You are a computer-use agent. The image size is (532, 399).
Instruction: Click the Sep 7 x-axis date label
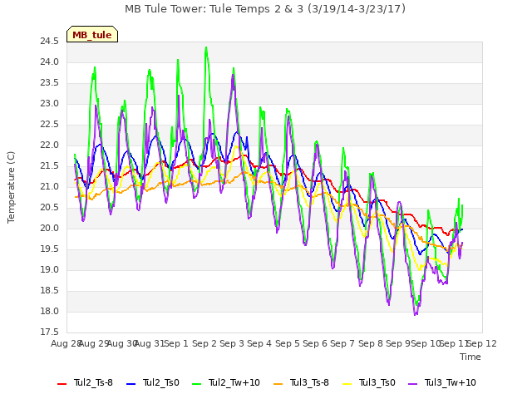[x=342, y=343]
